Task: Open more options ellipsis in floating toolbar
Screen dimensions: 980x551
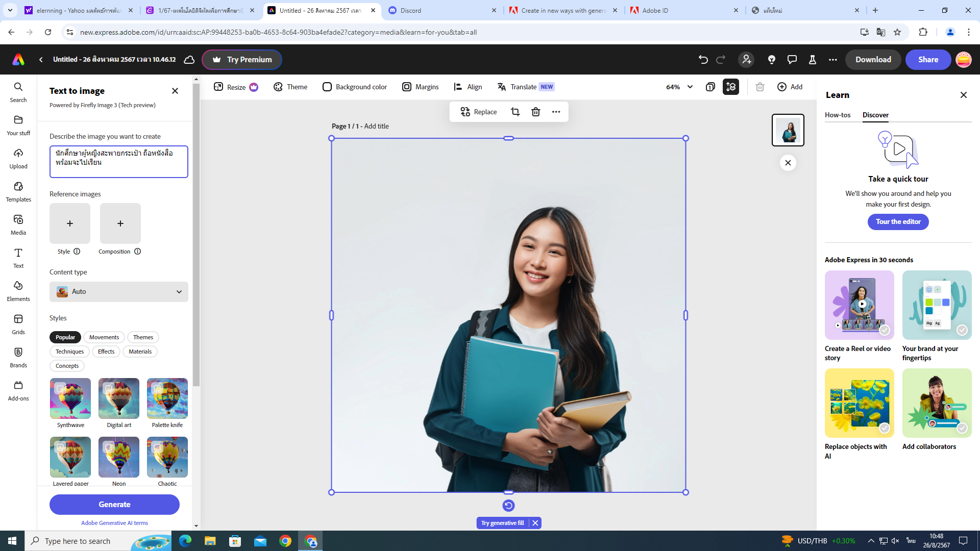Action: click(x=556, y=112)
